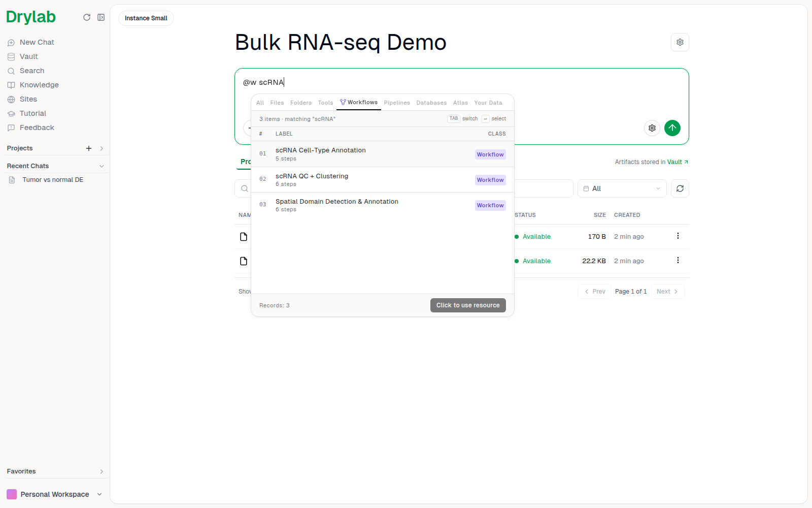
Task: Open New Chat from sidebar
Action: (31, 42)
